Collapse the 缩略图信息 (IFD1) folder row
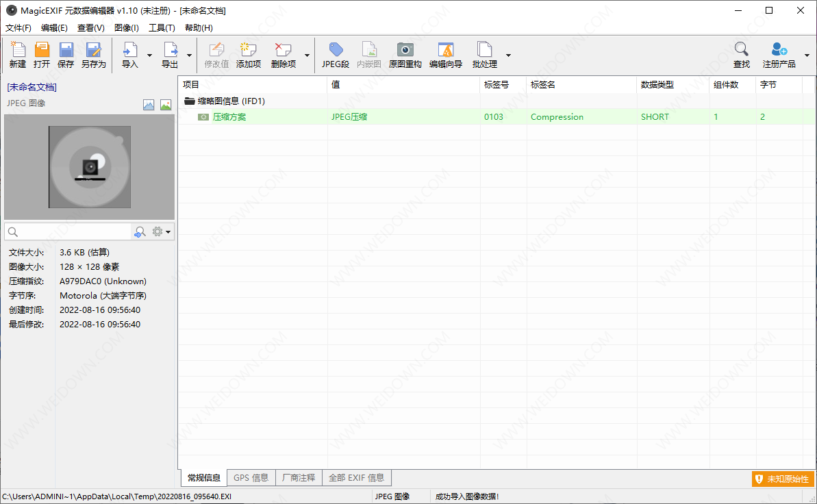 [x=190, y=101]
